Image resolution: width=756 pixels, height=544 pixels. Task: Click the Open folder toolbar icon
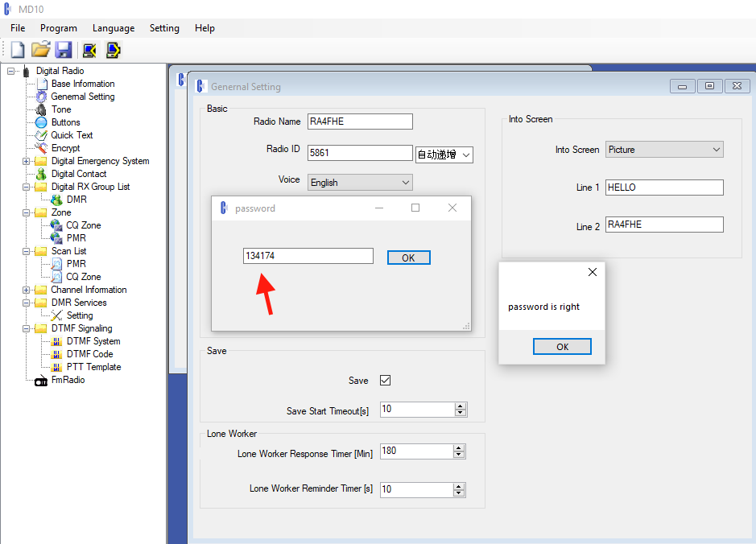click(x=40, y=50)
